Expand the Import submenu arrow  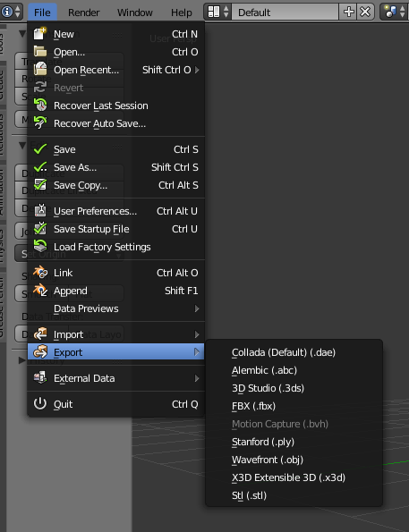pos(197,334)
